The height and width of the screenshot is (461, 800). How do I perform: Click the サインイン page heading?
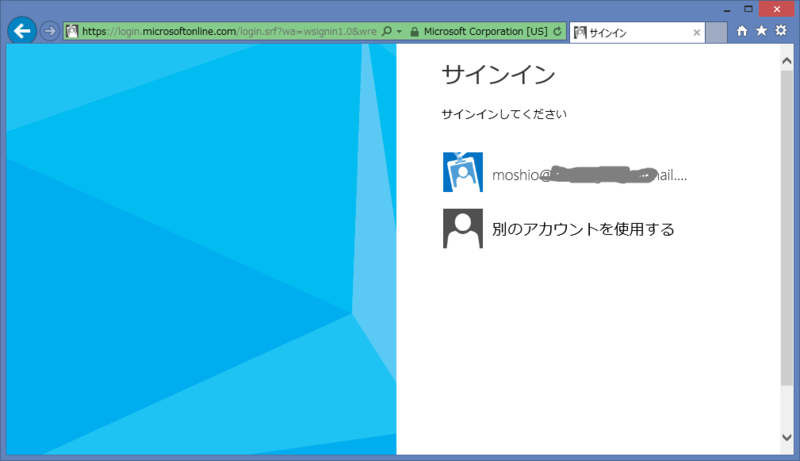pyautogui.click(x=498, y=75)
